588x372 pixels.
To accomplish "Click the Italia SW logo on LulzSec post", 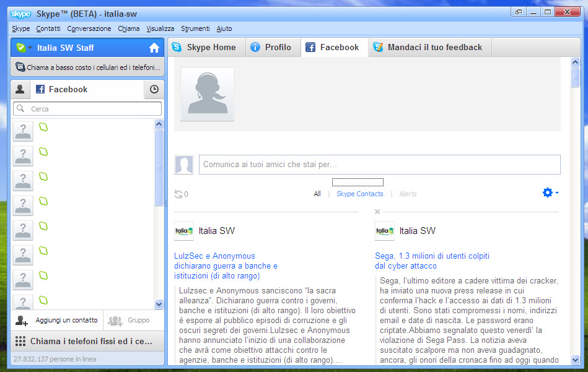I will 184,231.
